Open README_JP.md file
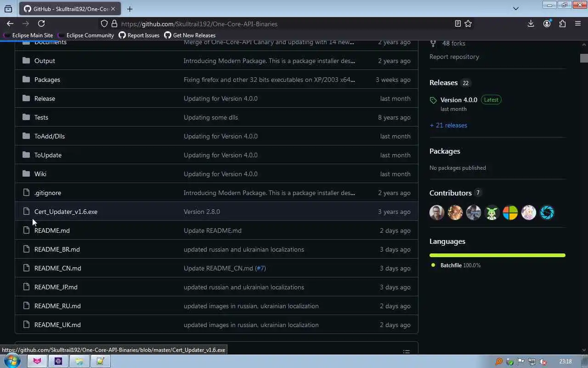 click(x=56, y=287)
